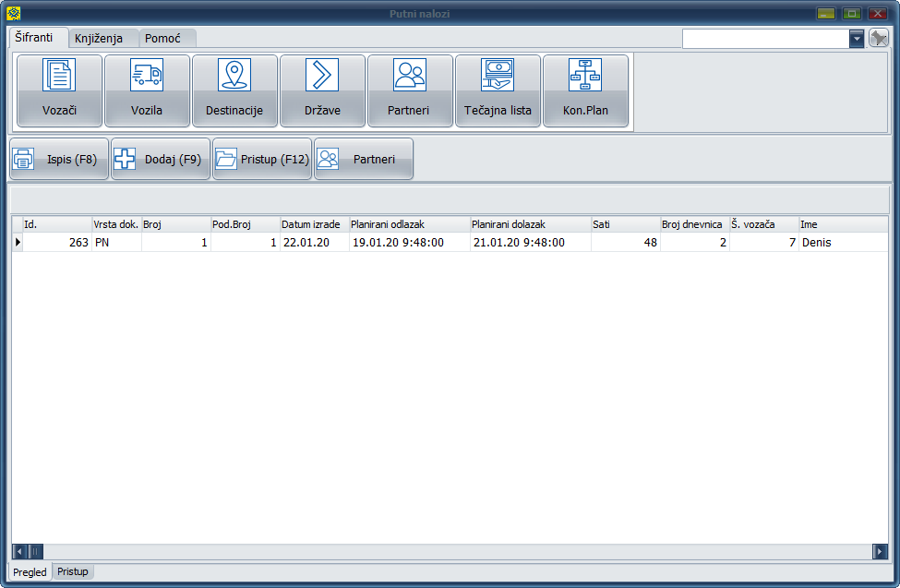
Task: Click the horizontal scrollbar right arrow
Action: pyautogui.click(x=880, y=551)
